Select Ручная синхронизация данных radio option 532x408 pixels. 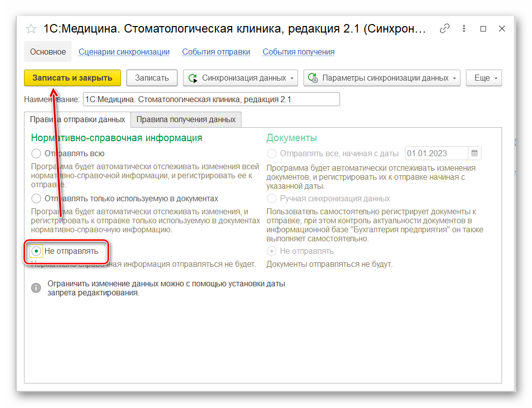click(328, 198)
